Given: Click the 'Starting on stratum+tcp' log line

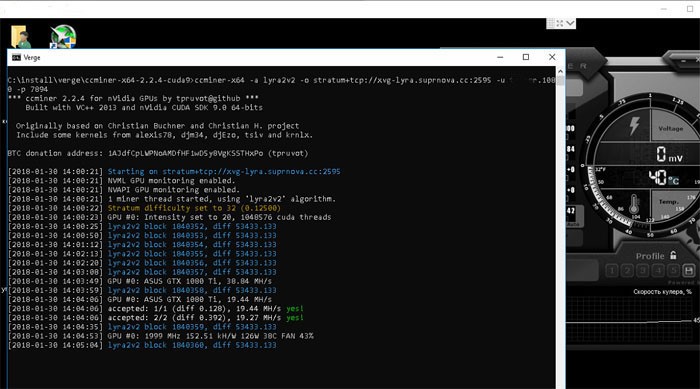Looking at the screenshot, I should (174, 171).
